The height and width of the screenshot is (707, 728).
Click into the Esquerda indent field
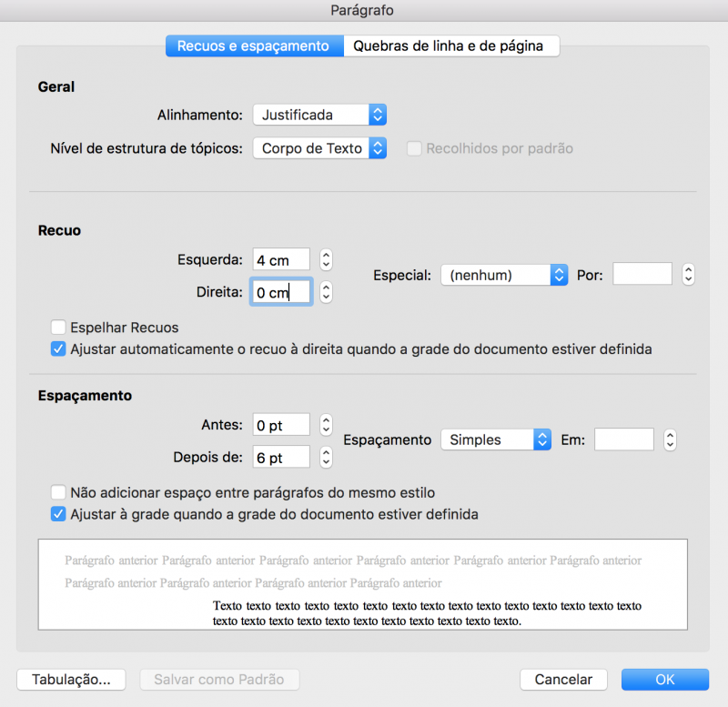pos(281,259)
